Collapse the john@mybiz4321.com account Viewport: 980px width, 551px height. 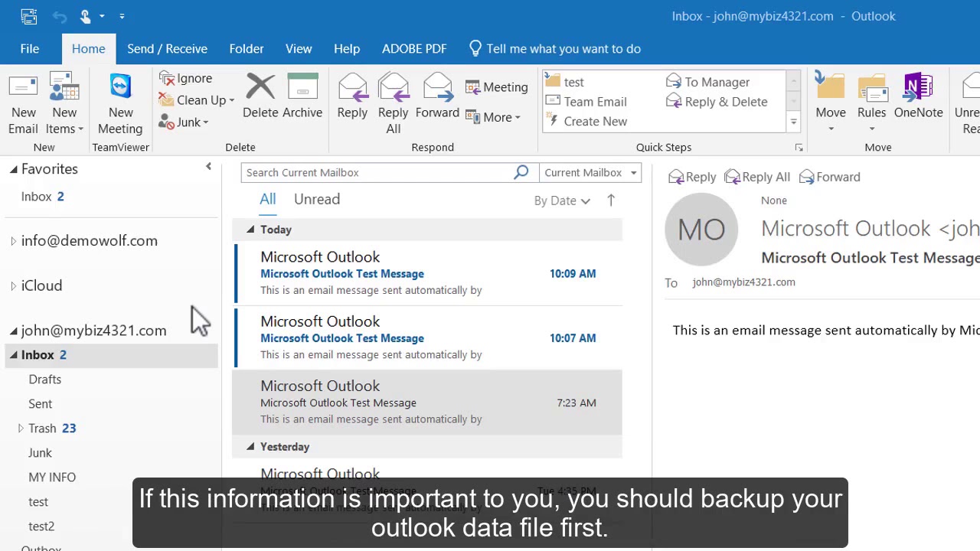pyautogui.click(x=13, y=331)
